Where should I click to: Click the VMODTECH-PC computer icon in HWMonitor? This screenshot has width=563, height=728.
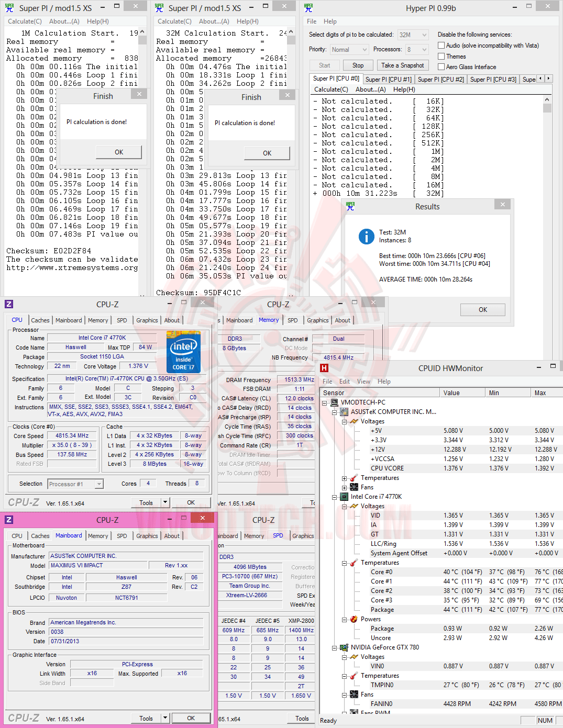click(334, 402)
